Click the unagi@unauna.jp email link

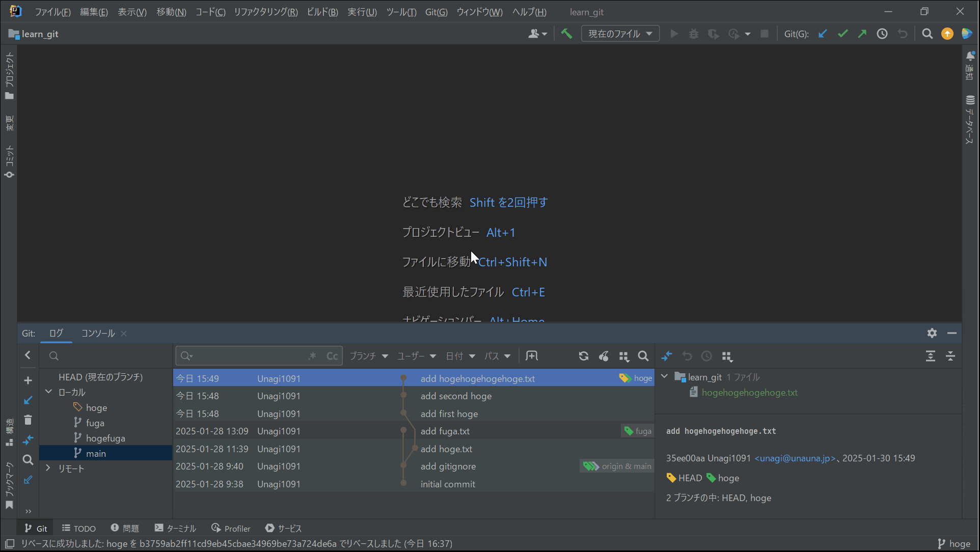(x=795, y=458)
